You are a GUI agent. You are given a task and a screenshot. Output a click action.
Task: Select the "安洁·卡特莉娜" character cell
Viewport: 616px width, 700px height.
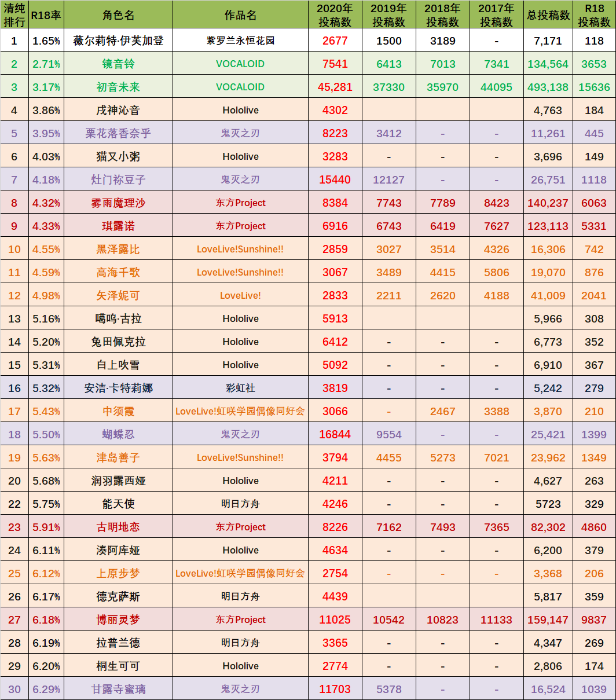[118, 388]
